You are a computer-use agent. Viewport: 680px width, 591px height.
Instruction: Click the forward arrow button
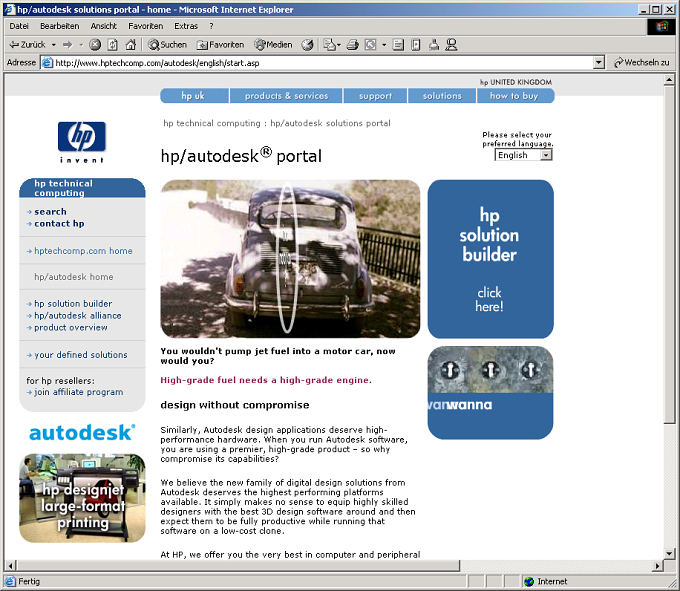pos(67,45)
